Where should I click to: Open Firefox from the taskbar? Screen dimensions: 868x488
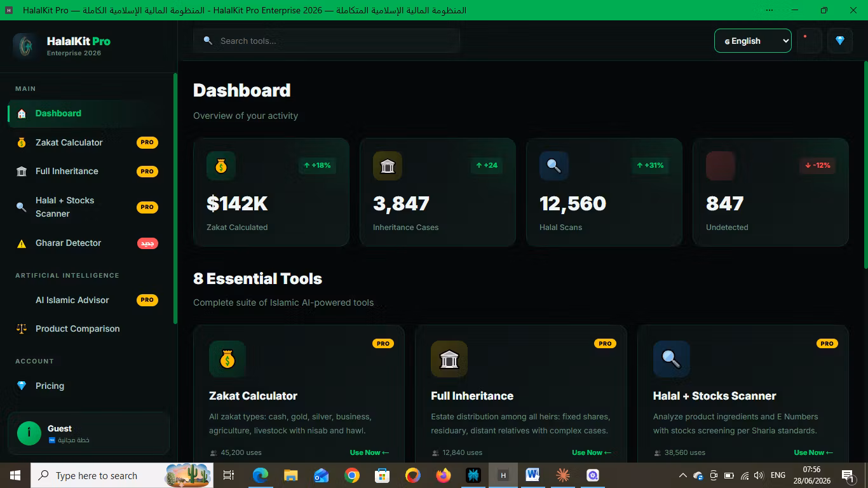(444, 475)
